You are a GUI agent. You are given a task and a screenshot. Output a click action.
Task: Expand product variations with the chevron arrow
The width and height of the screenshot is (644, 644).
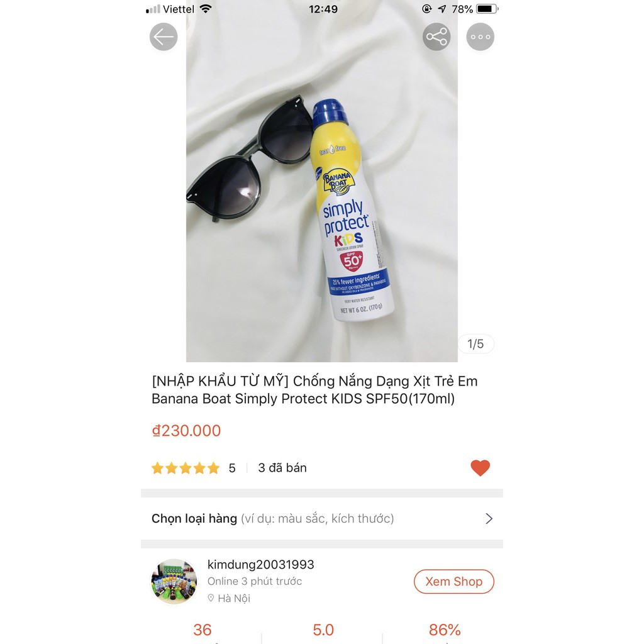[489, 518]
